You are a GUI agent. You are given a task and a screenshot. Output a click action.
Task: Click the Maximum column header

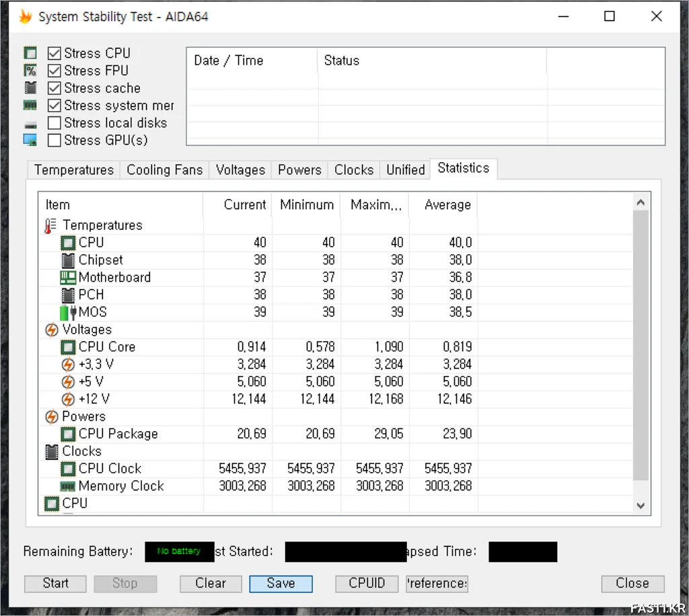tap(375, 205)
